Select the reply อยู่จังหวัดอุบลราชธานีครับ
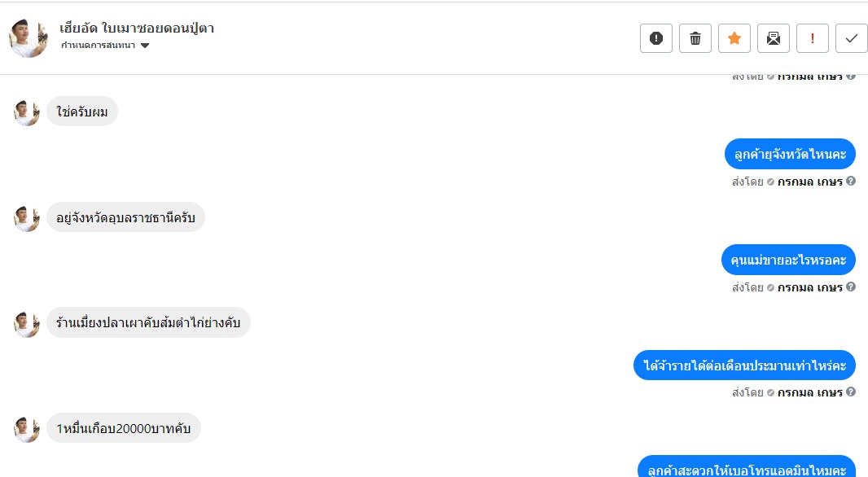The width and height of the screenshot is (868, 477). [x=125, y=217]
